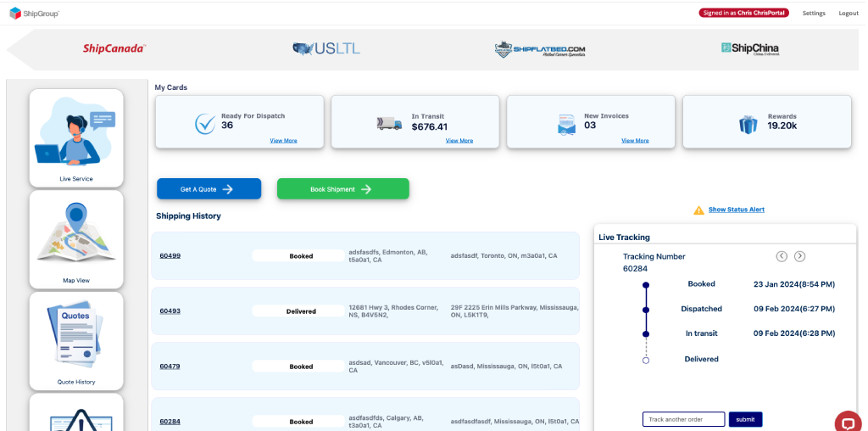Click the Booked status of shipment 60479
The width and height of the screenshot is (868, 431).
pyautogui.click(x=298, y=367)
